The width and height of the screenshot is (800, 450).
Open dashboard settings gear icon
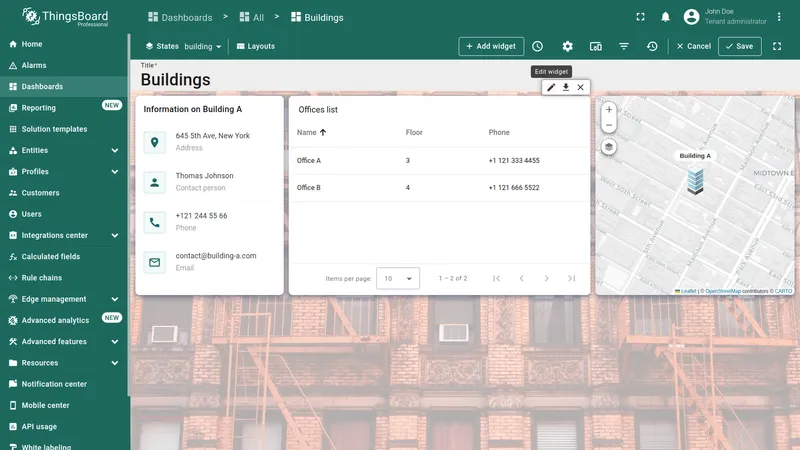[x=567, y=46]
